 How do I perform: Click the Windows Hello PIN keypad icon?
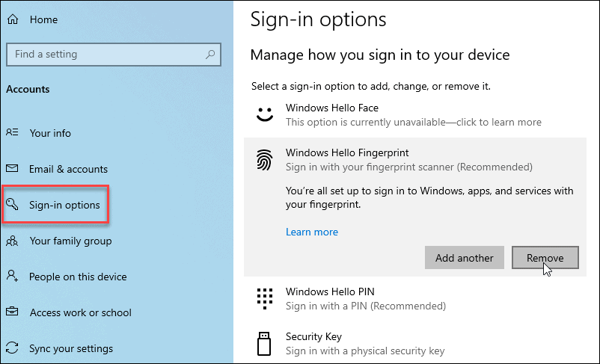(x=264, y=298)
